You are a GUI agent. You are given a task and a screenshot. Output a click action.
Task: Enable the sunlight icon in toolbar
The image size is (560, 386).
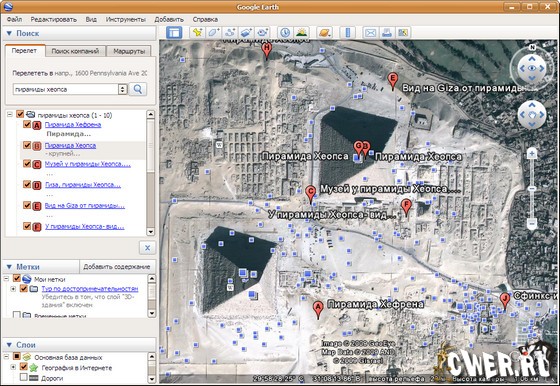coord(301,33)
